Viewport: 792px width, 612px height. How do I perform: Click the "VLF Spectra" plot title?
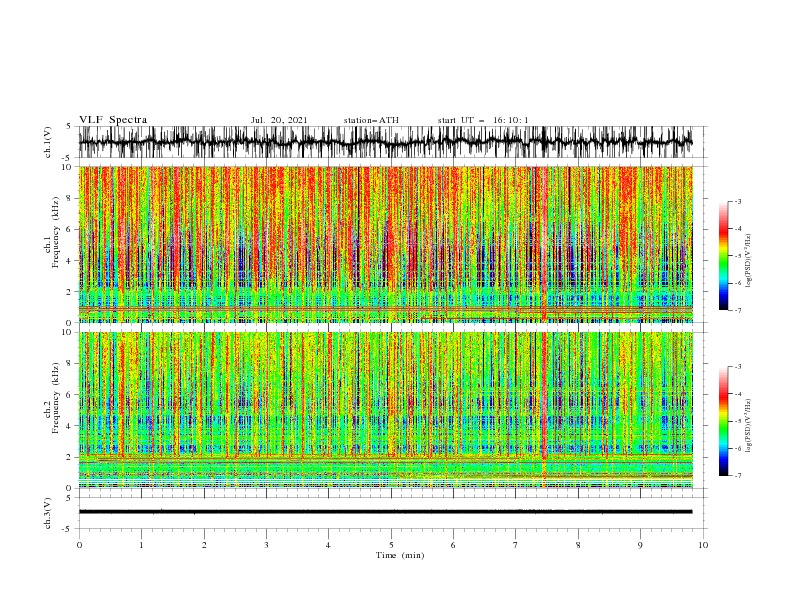coord(113,120)
